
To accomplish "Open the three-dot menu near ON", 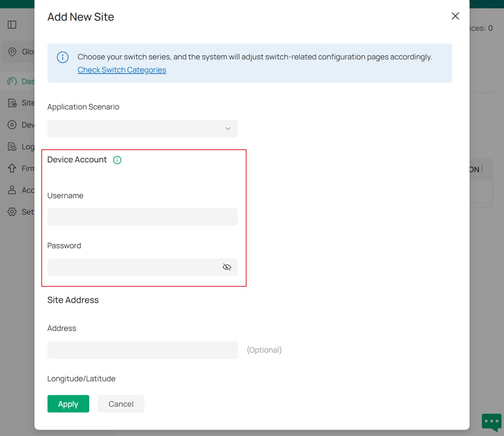I will tap(482, 169).
